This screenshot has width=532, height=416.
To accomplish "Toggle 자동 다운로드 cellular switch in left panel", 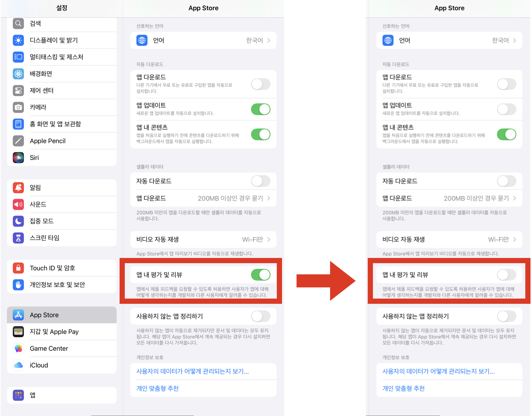I will tap(260, 181).
